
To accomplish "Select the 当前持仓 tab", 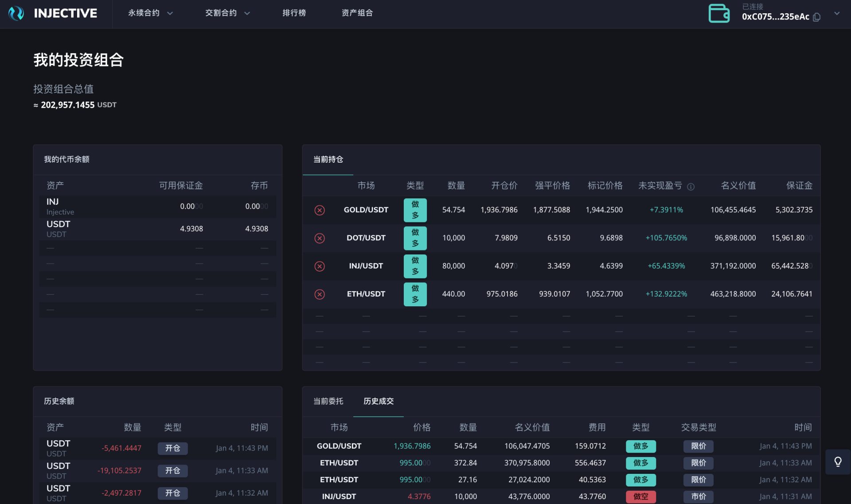I will coord(328,160).
